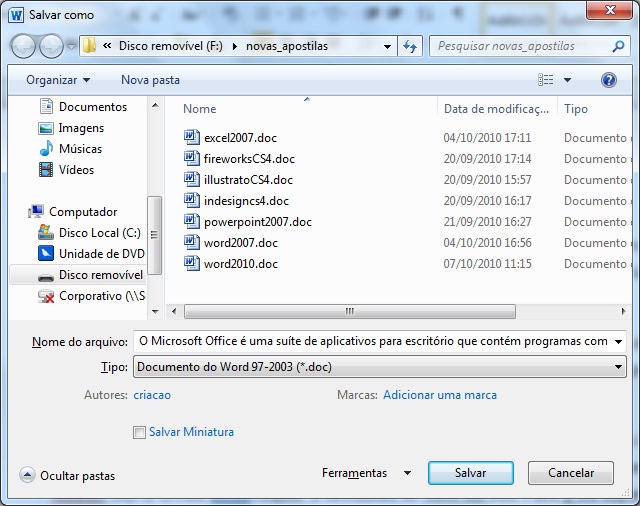The height and width of the screenshot is (506, 640).
Task: Click the Unidade de DVD drive icon
Action: 46,254
